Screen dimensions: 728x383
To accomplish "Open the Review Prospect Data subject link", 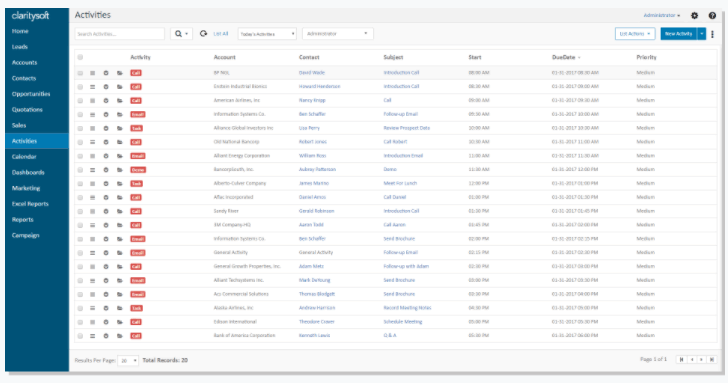I will (407, 128).
